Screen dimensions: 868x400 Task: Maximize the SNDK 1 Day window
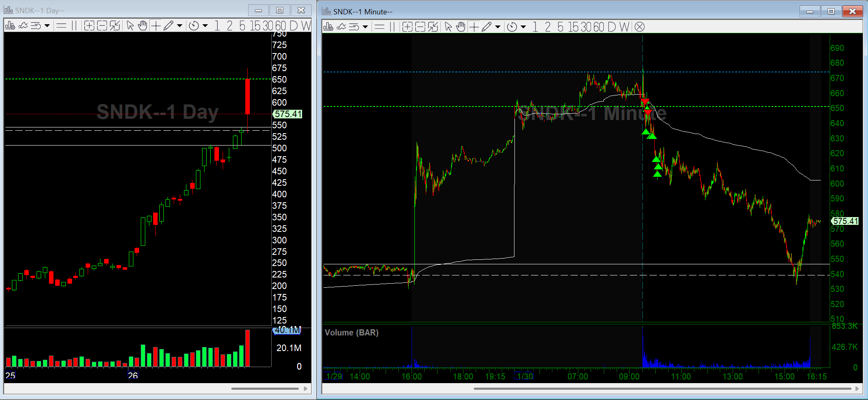tap(280, 10)
